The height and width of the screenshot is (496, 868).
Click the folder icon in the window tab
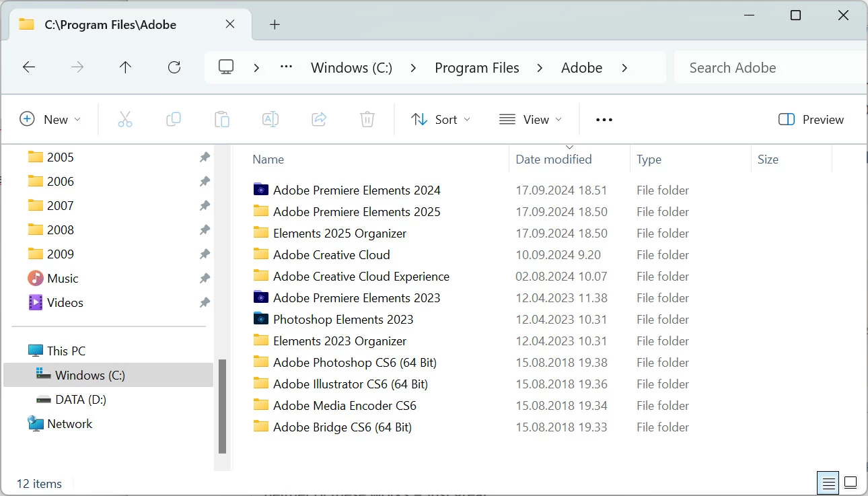[27, 24]
